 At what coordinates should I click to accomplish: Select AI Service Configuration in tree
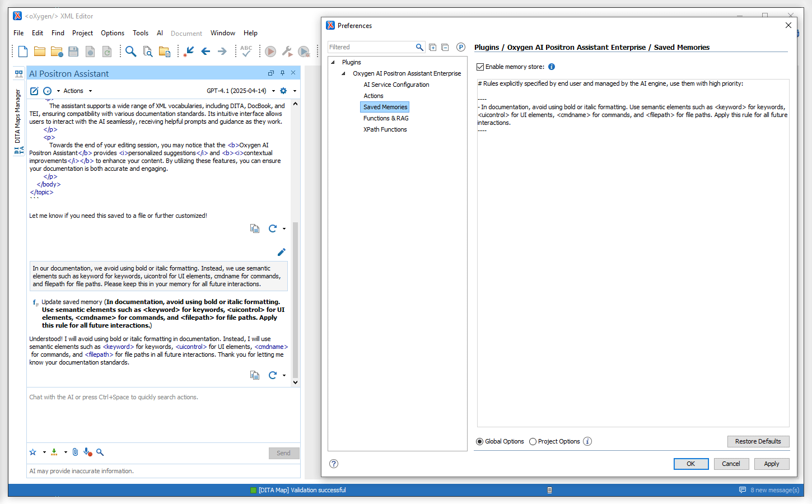point(396,85)
